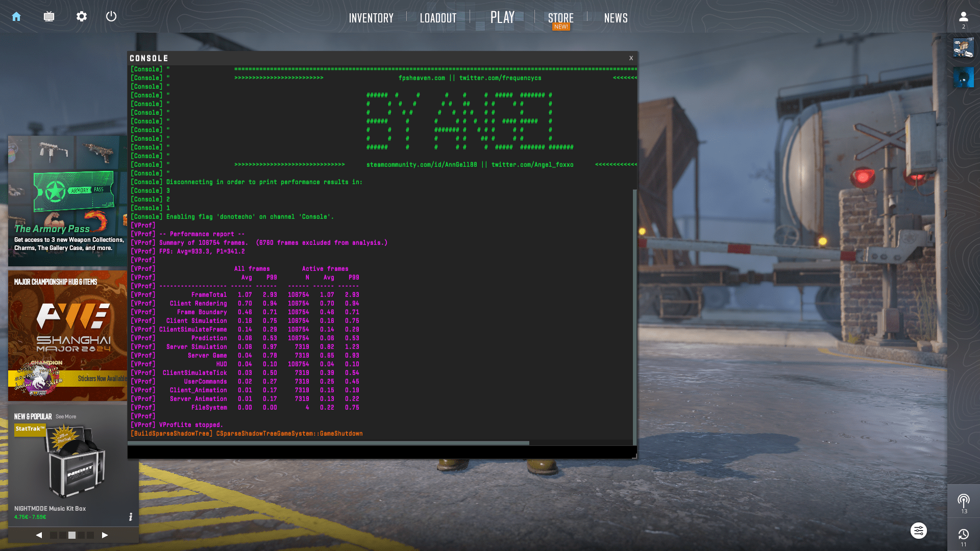The image size is (980, 551).
Task: Open the broadcast antenna icon
Action: click(x=963, y=500)
